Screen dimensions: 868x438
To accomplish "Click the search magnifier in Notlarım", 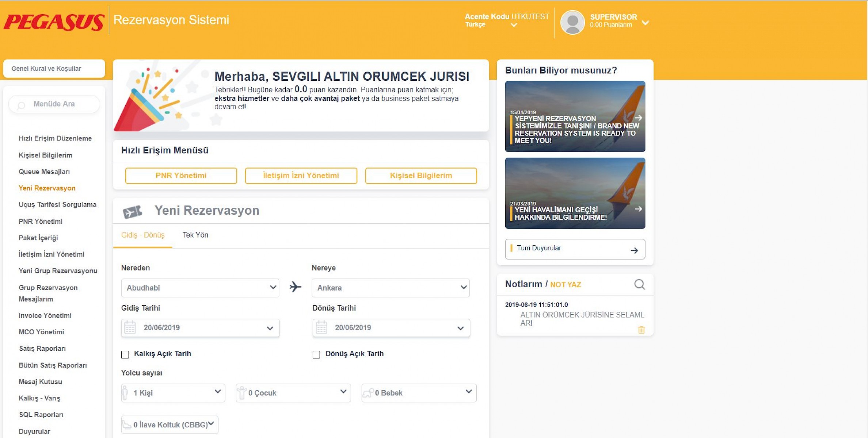I will click(639, 284).
